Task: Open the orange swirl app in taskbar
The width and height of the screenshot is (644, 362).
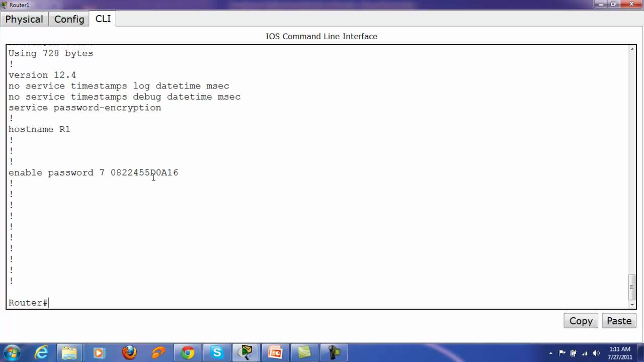Action: (158, 352)
